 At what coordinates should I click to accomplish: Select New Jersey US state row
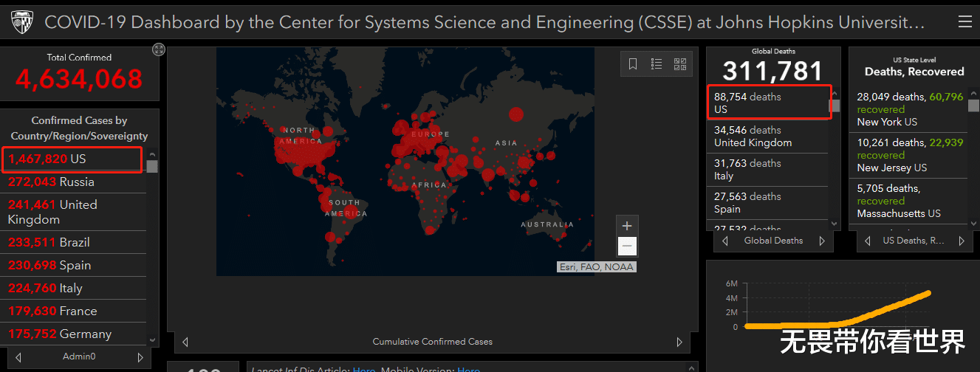click(x=909, y=155)
